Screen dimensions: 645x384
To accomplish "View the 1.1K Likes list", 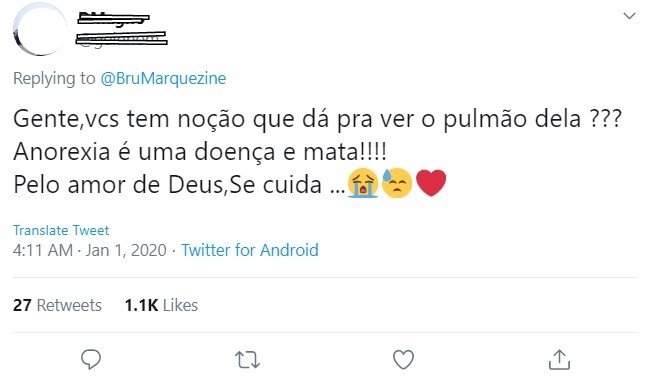I will click(161, 305).
